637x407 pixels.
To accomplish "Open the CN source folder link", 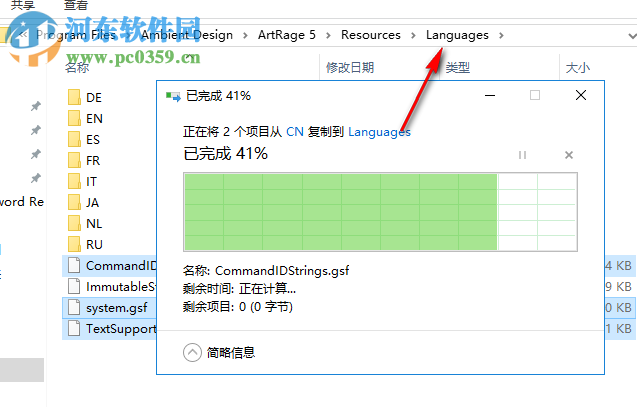I will [295, 132].
